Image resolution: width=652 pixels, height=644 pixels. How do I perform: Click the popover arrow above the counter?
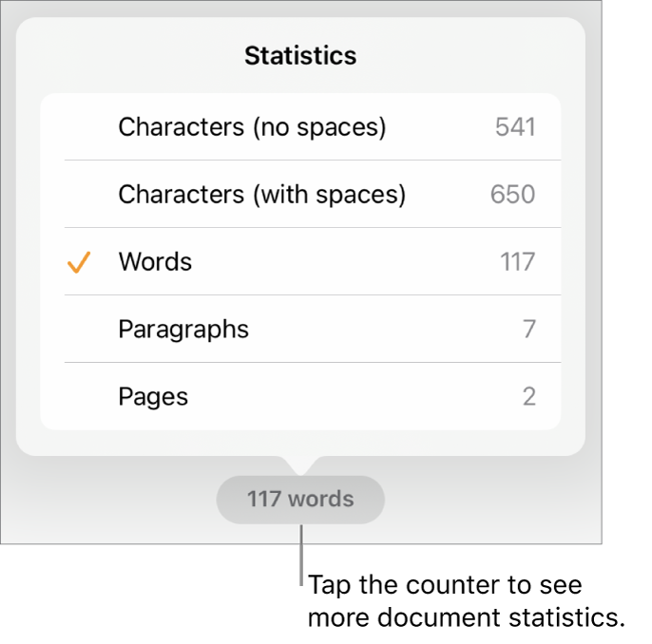[x=300, y=465]
